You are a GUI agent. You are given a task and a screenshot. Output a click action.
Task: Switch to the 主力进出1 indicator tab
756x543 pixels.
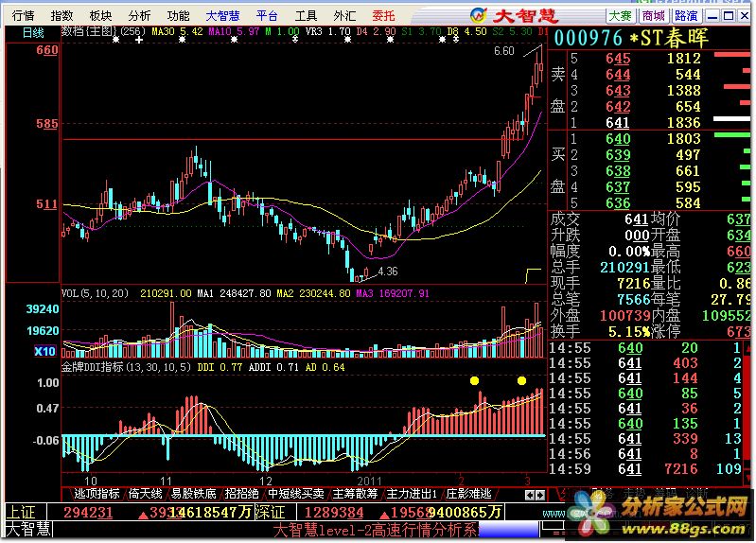412,494
